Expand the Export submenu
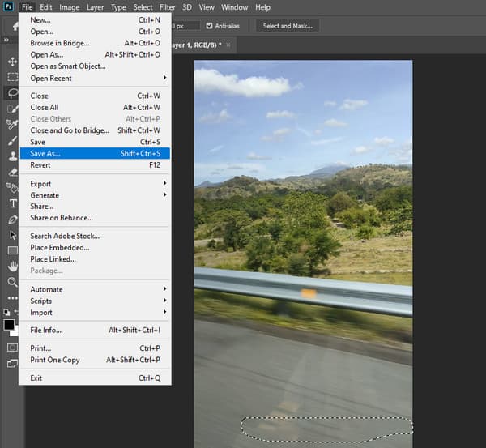The image size is (486, 448). (x=95, y=184)
